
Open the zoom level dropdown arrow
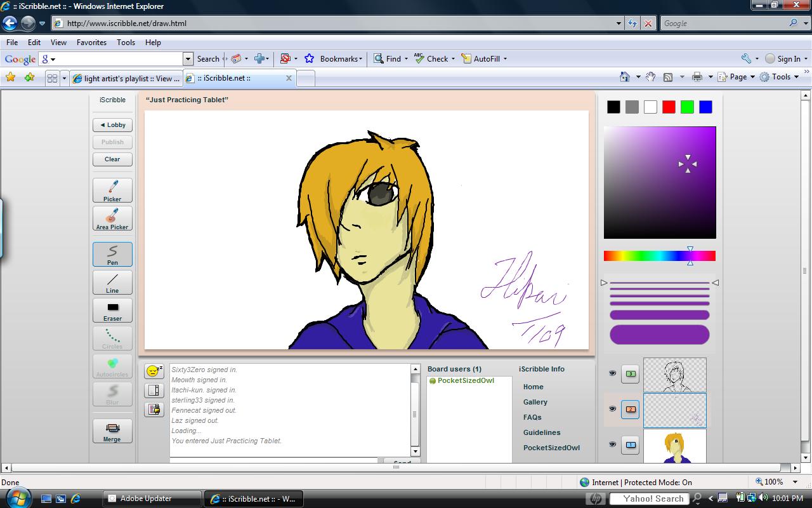pyautogui.click(x=796, y=483)
